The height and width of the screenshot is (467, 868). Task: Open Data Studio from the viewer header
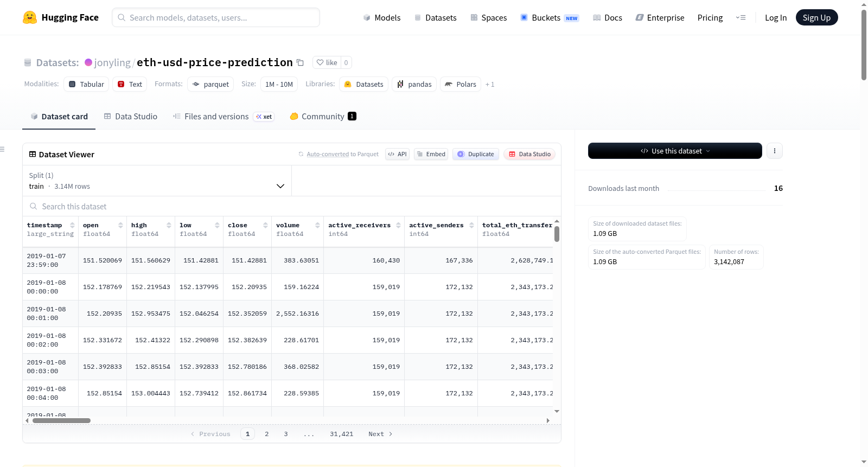(529, 154)
